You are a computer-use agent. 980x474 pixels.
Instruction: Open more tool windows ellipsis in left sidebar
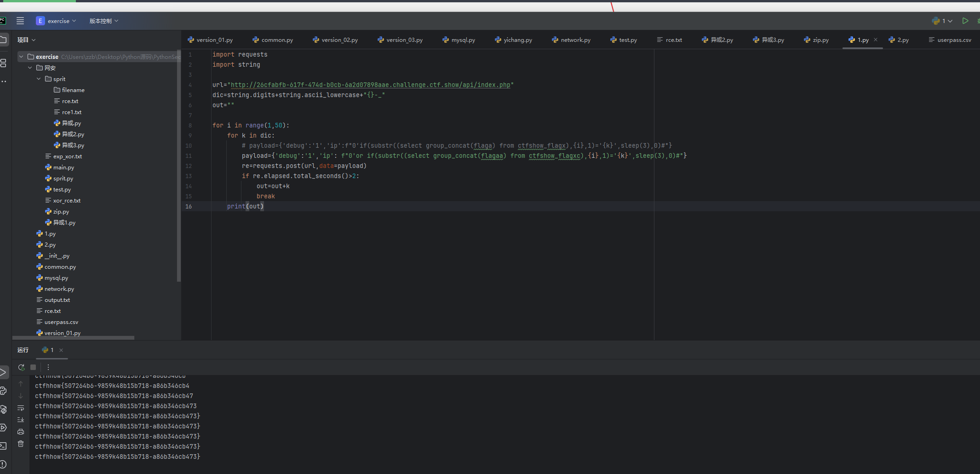3,81
